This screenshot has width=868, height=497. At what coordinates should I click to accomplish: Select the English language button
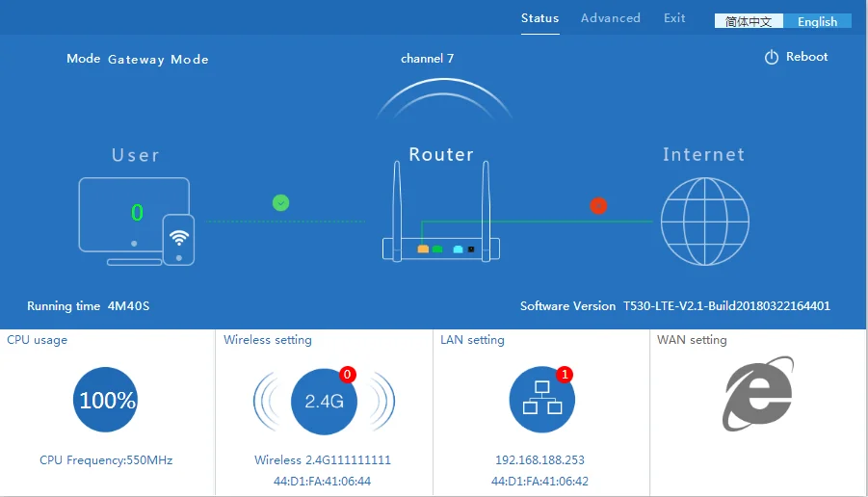point(817,21)
